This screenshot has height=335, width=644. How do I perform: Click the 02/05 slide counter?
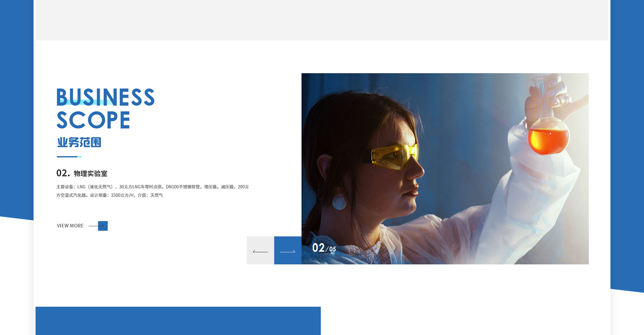coord(324,248)
